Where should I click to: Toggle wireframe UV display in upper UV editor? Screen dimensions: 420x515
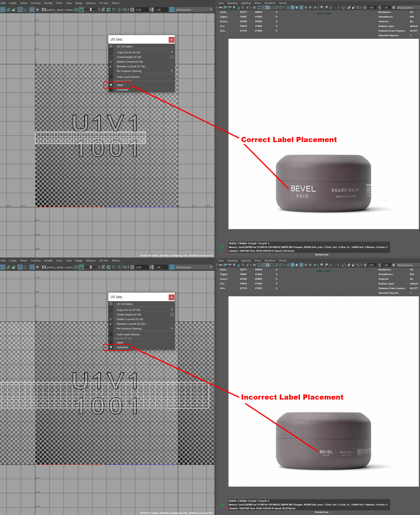[3, 10]
